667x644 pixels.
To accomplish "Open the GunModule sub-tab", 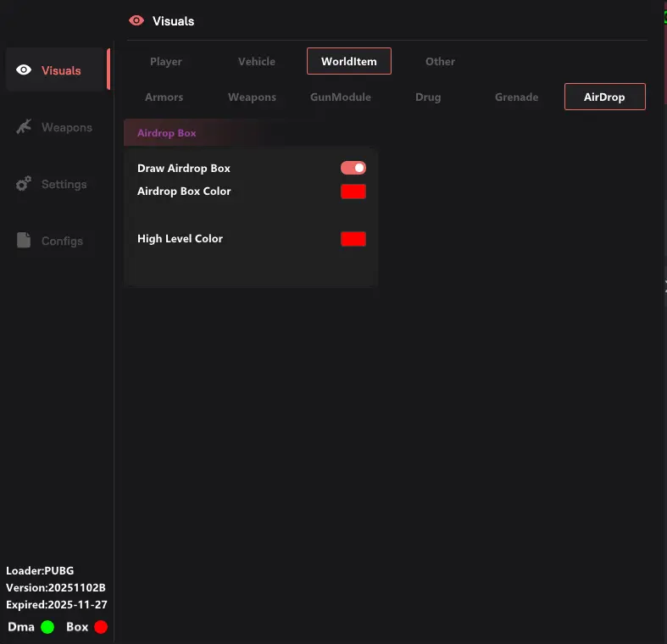I will 340,97.
